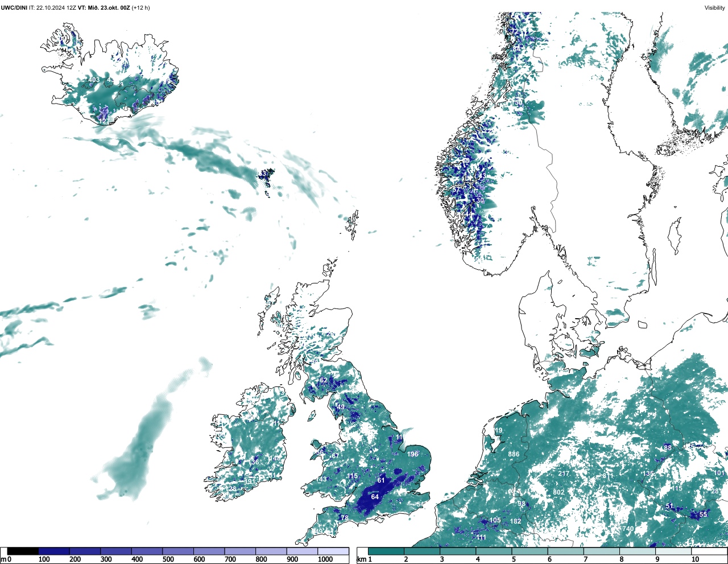Image resolution: width=728 pixels, height=564 pixels.
Task: Click the '64' value in southern England
Action: pyautogui.click(x=375, y=497)
